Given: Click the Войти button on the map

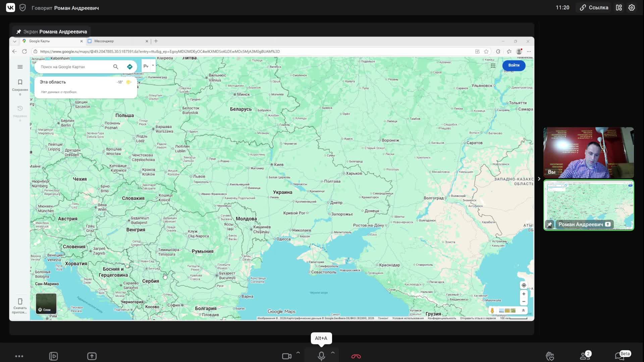Looking at the screenshot, I should pos(514,65).
